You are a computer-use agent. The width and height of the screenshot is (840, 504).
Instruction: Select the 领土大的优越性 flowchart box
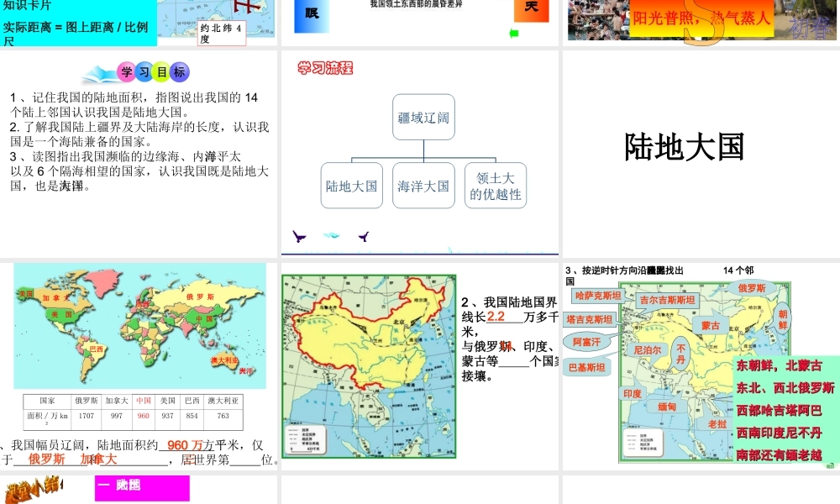tap(496, 186)
